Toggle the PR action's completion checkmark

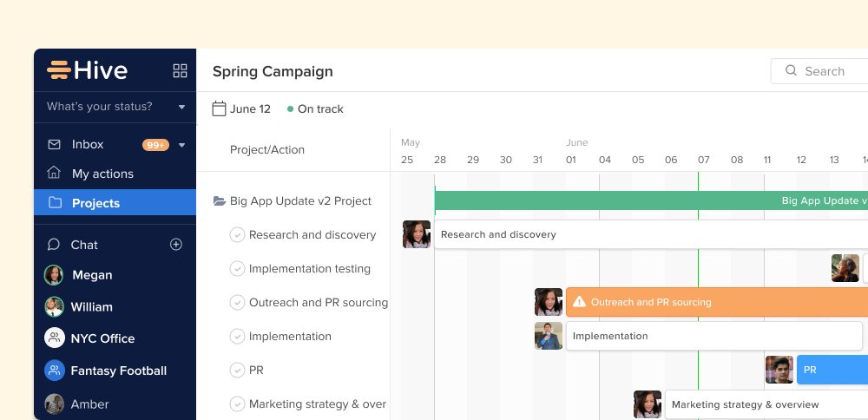(x=237, y=371)
